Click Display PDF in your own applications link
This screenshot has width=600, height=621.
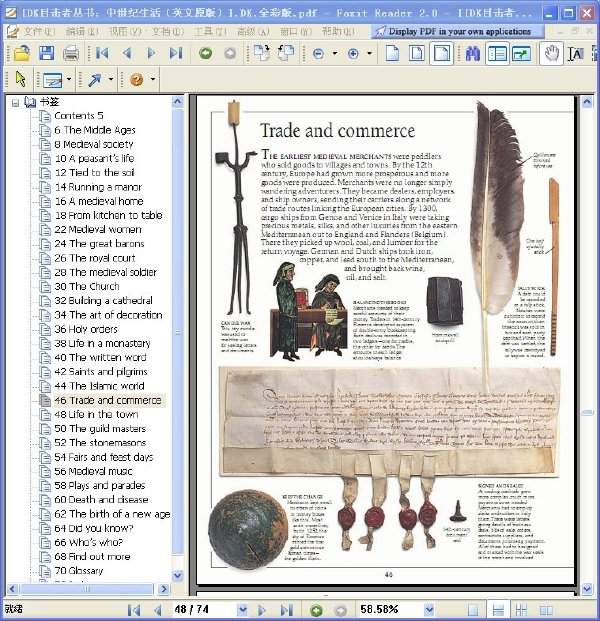459,31
